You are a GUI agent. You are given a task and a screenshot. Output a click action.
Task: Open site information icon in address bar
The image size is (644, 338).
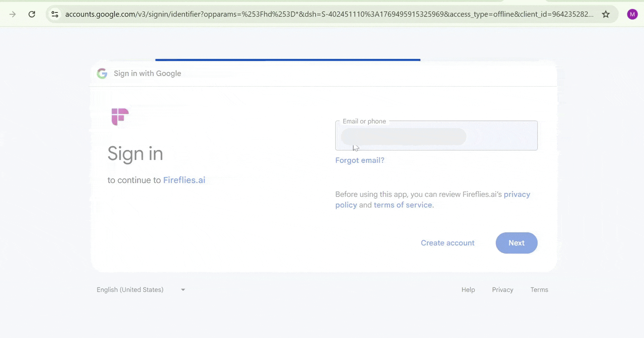point(55,14)
